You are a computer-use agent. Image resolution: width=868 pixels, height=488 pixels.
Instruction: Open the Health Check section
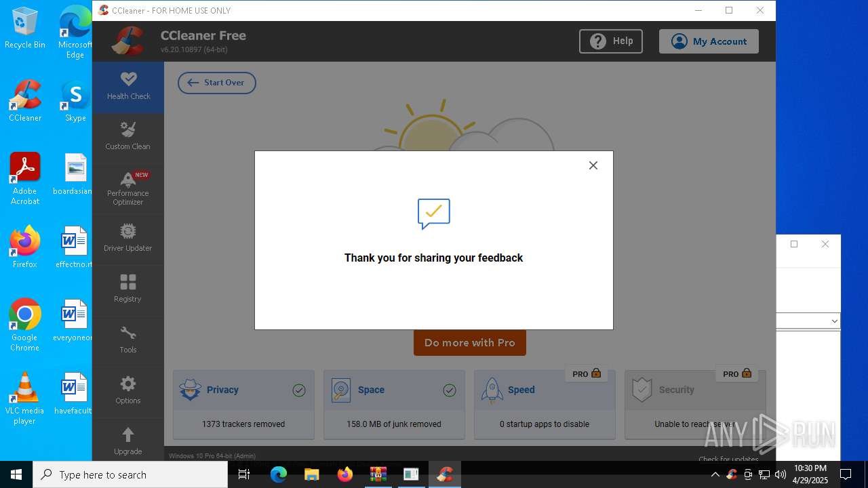coord(128,87)
